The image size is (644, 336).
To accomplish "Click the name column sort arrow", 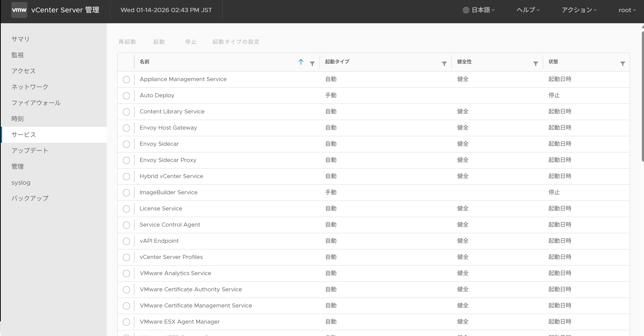I will tap(301, 62).
